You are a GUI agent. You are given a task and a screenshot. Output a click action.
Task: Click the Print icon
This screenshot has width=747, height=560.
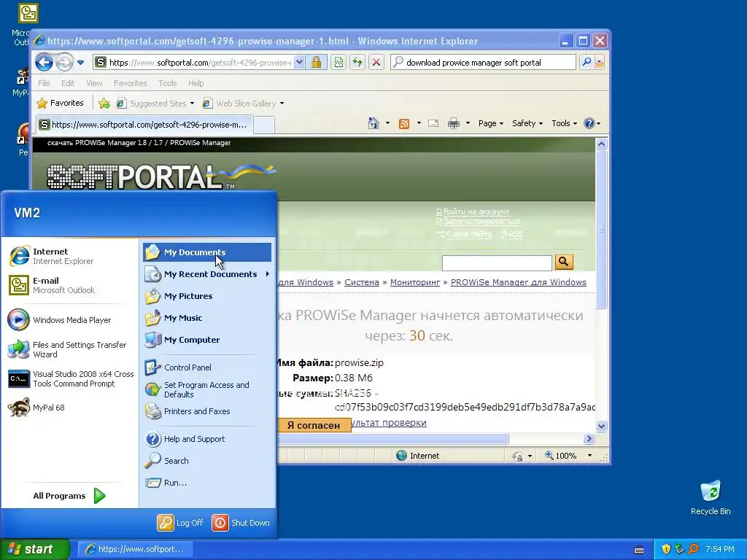(x=454, y=123)
